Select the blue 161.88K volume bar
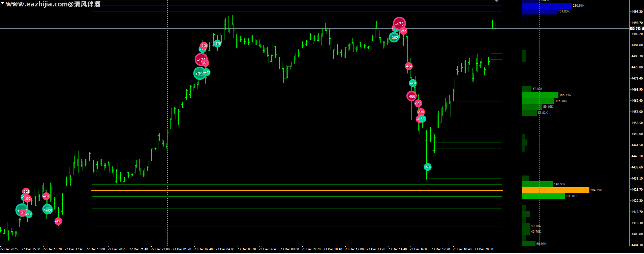Screen dimensions: 644x254 point(540,12)
